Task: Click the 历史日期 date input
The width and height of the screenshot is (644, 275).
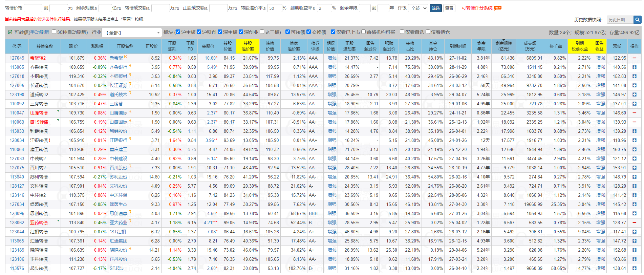Action: pos(620,20)
